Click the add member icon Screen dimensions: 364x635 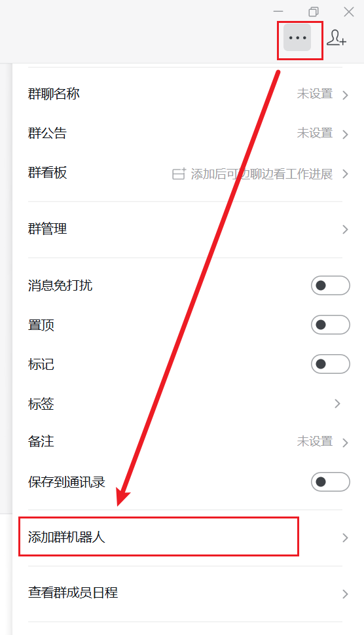tap(337, 38)
